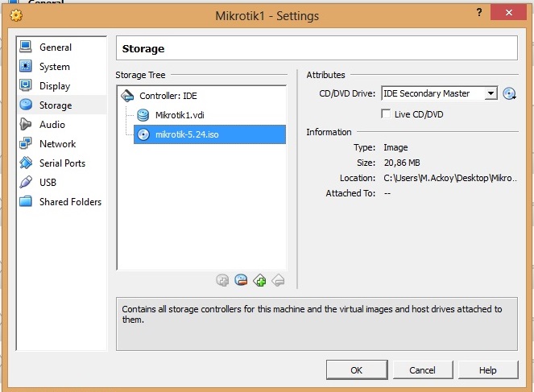Click the CD icon beside mikrotik-5.24.iso
Image resolution: width=534 pixels, height=392 pixels.
click(143, 134)
